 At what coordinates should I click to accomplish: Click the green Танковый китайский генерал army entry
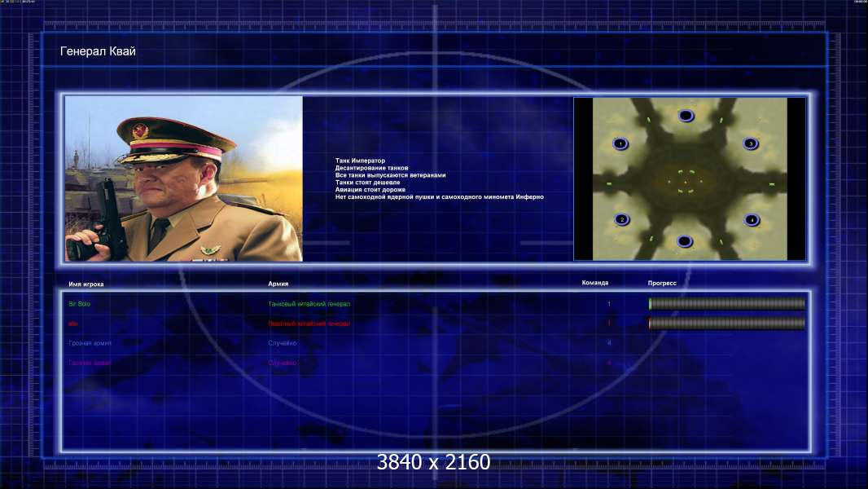(309, 304)
